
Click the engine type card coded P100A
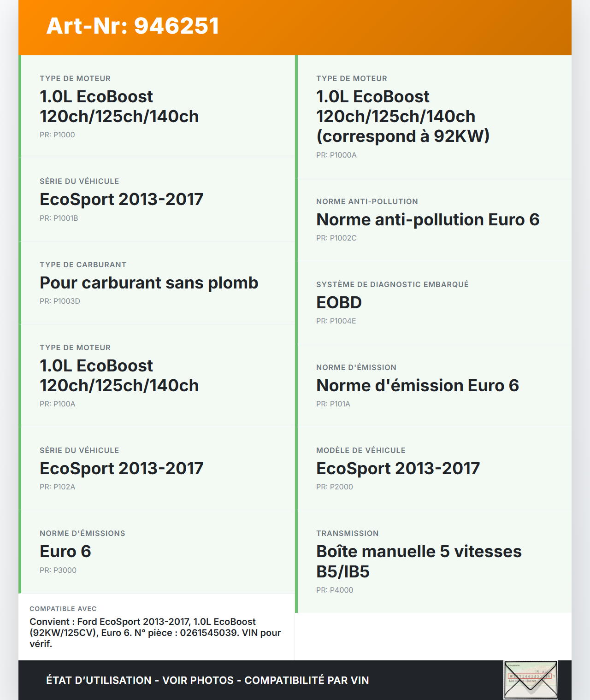click(157, 376)
